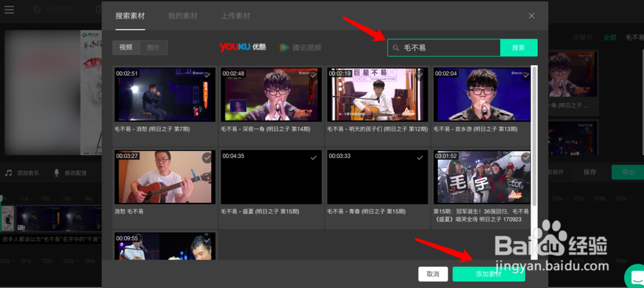644x288 pixels.
Task: Tick the checkmark on 03:01:52 video
Action: pos(526,157)
